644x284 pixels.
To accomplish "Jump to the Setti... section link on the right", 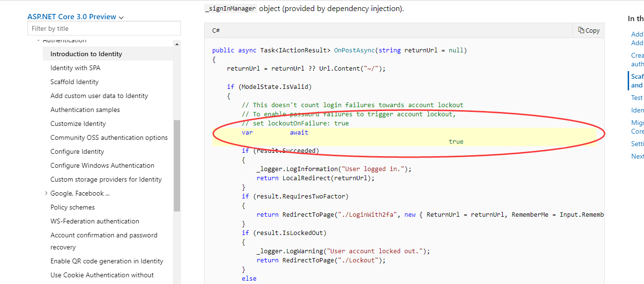I will coord(637,144).
